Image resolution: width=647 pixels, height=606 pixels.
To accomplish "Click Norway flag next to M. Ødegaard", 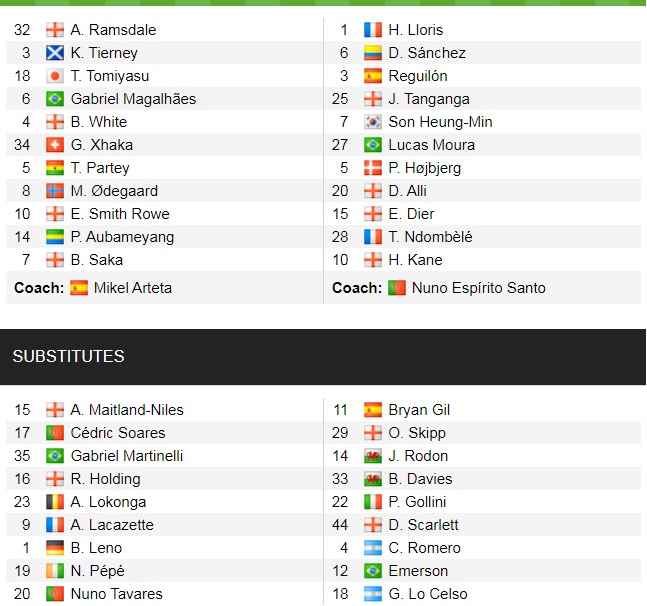I will click(55, 191).
